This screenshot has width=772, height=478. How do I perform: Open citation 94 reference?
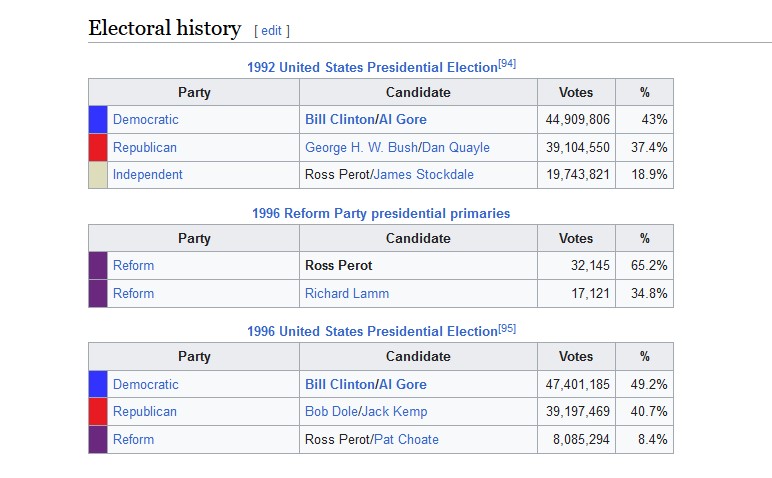coord(507,64)
